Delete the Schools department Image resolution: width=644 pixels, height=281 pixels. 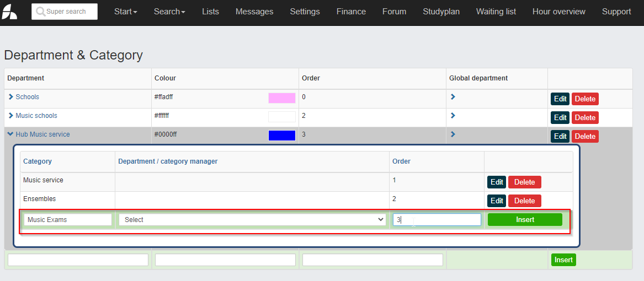[x=585, y=99]
